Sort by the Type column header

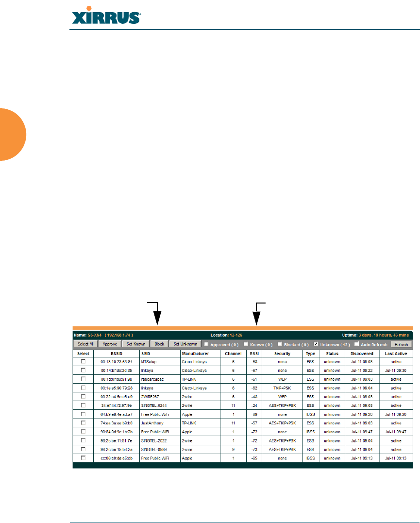[310, 354]
